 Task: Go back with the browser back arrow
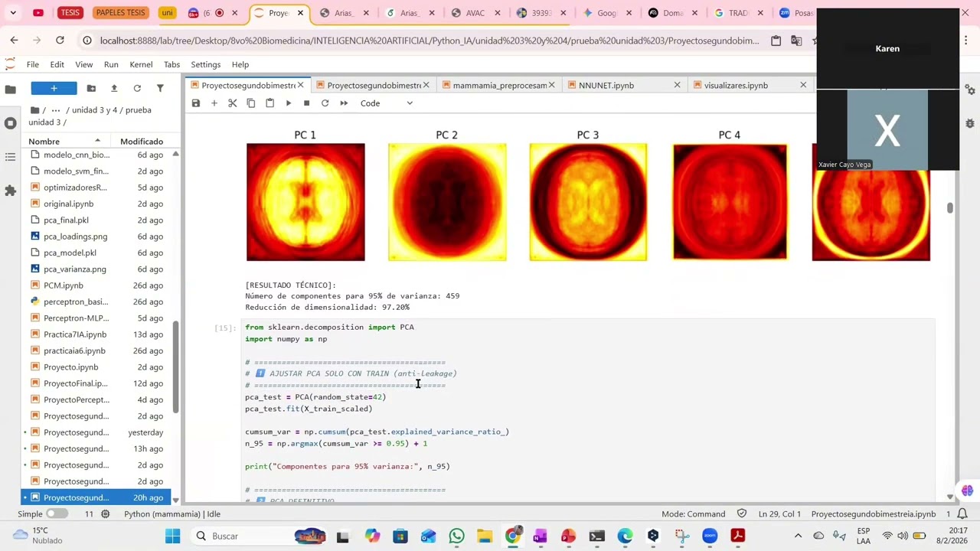coord(14,41)
